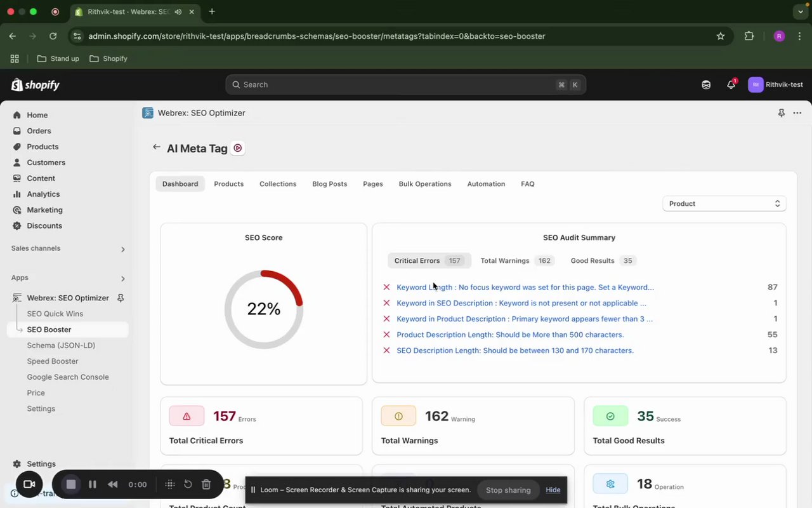Click the pin icon beside Webrex: SEO Optimizer in sidebar
This screenshot has height=508, width=812.
[121, 298]
